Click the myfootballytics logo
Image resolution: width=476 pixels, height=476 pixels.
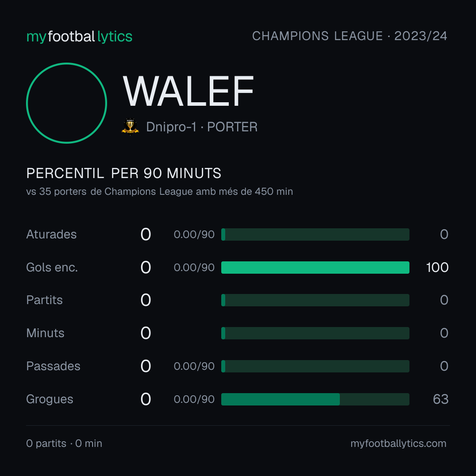(79, 37)
